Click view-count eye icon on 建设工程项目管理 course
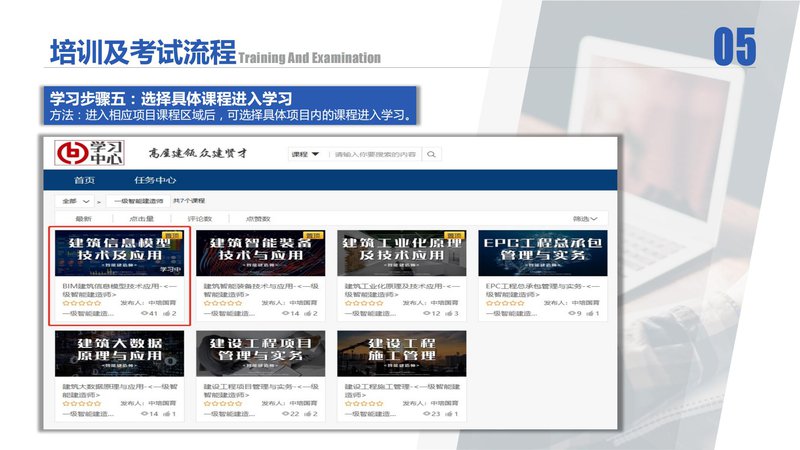The width and height of the screenshot is (800, 450). [x=285, y=414]
